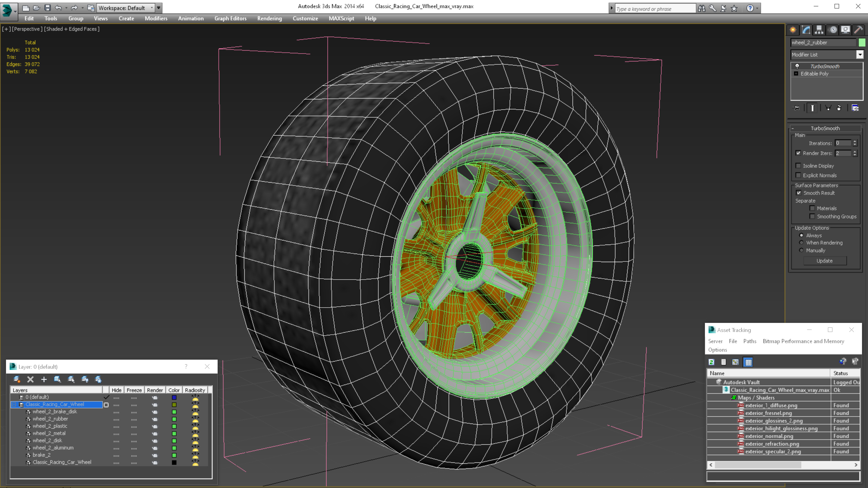Select the Editable Poly modifier icon
The image size is (868, 488).
[797, 73]
